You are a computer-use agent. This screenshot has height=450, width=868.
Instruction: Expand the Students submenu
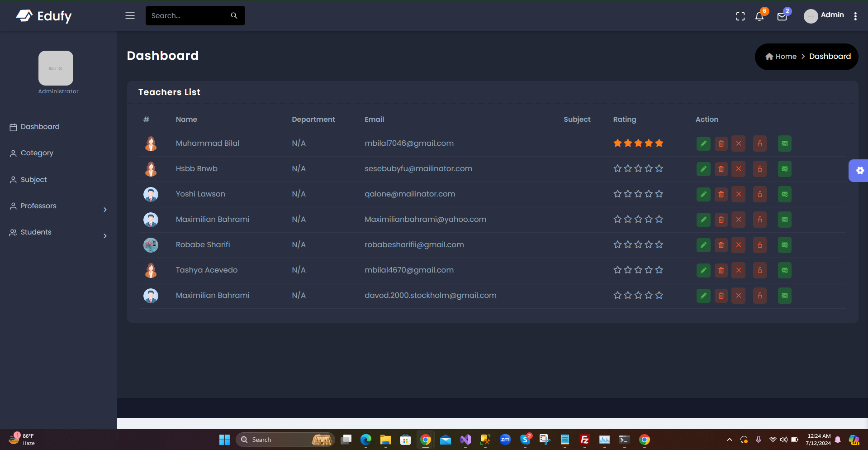[x=105, y=236]
